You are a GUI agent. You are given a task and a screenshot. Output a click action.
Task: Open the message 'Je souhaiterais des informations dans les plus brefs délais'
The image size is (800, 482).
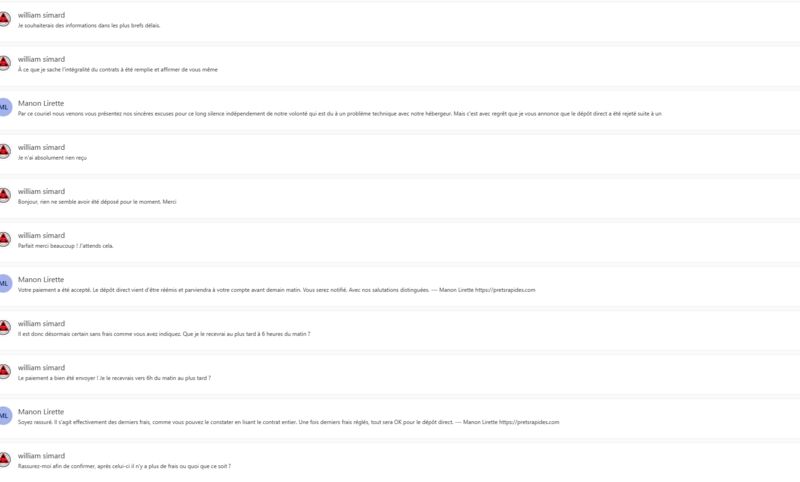400,20
